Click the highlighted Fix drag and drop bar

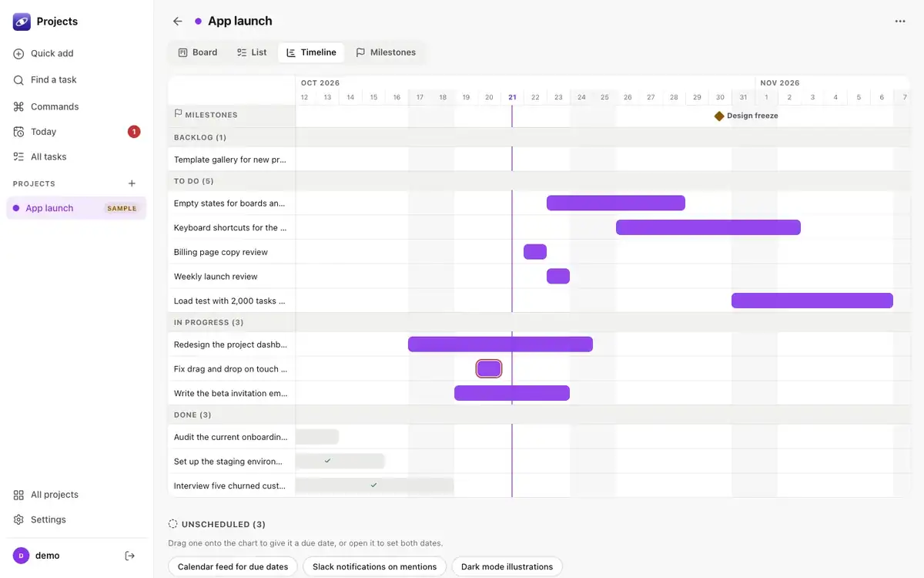click(489, 368)
